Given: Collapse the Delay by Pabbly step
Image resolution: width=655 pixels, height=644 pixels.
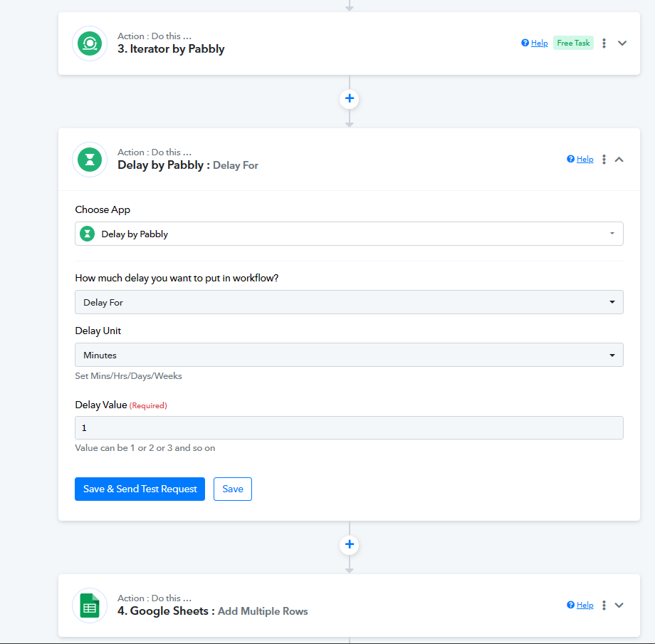Looking at the screenshot, I should pyautogui.click(x=619, y=160).
